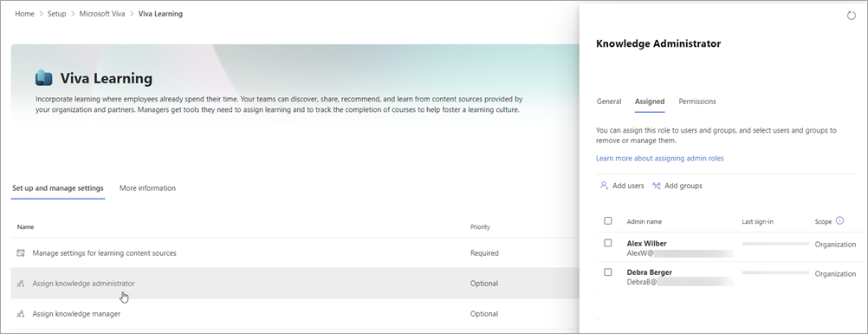Click the Add users button
This screenshot has height=334, width=868.
622,186
